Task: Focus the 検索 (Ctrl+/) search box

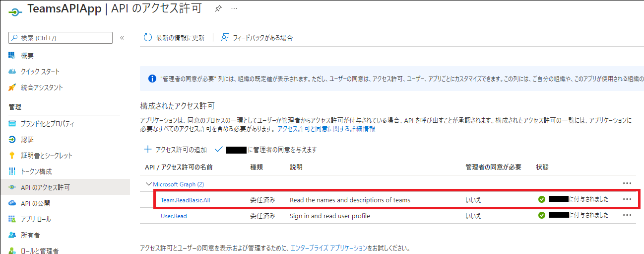Action: coord(61,38)
